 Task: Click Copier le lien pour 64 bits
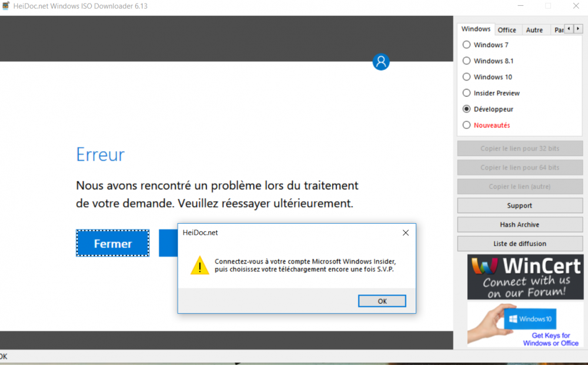(520, 167)
